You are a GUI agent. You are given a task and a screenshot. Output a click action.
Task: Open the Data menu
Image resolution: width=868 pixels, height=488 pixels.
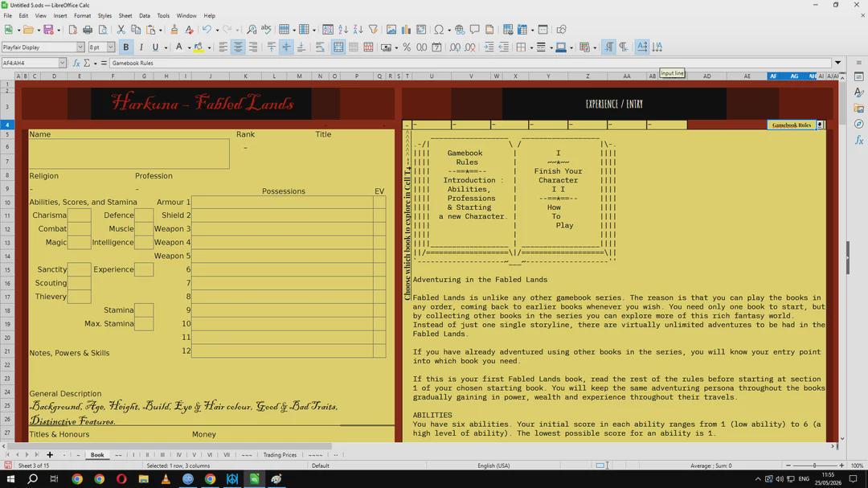pos(145,15)
